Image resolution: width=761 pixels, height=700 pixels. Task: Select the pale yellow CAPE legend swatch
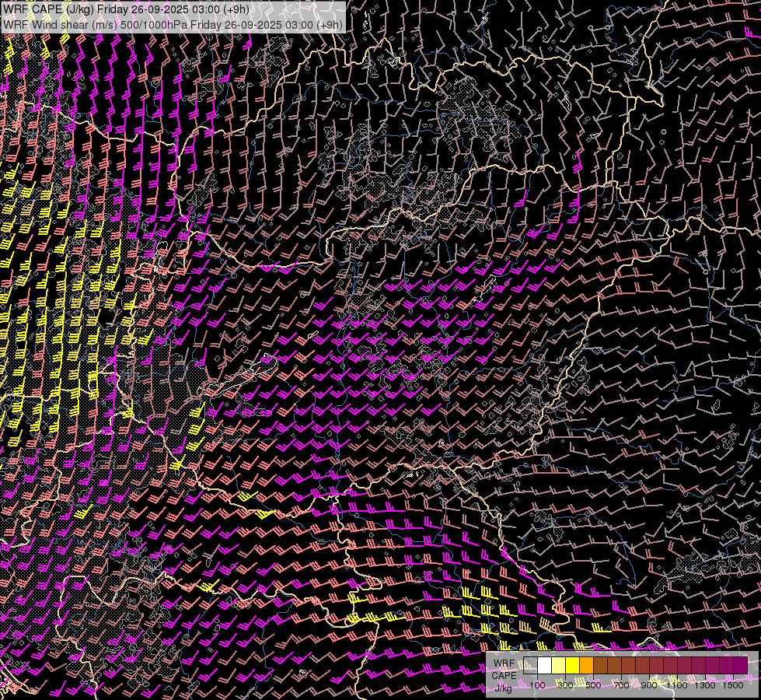(559, 665)
